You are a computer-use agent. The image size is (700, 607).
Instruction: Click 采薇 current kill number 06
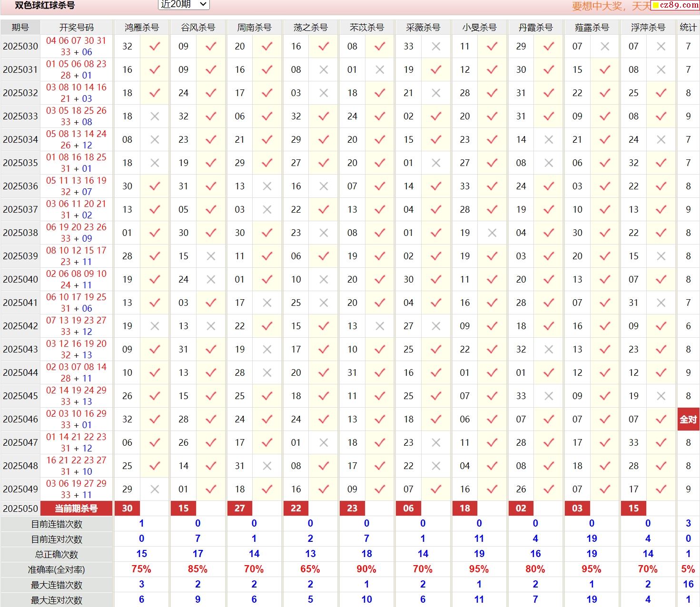[409, 509]
